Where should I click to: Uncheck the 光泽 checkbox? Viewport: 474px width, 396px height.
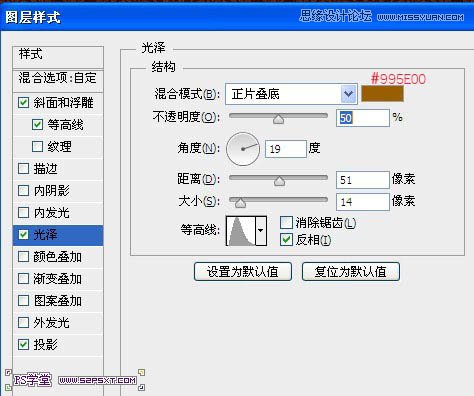pos(23,235)
